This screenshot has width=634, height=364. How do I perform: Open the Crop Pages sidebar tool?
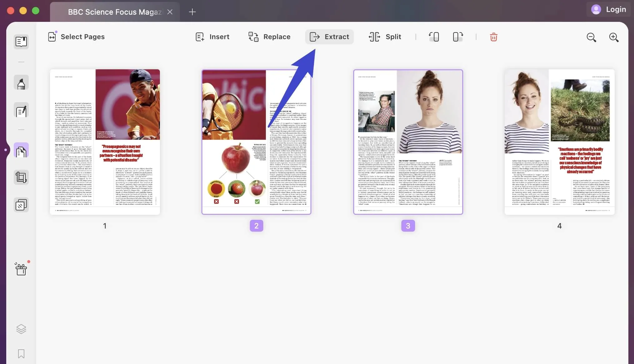click(x=21, y=177)
